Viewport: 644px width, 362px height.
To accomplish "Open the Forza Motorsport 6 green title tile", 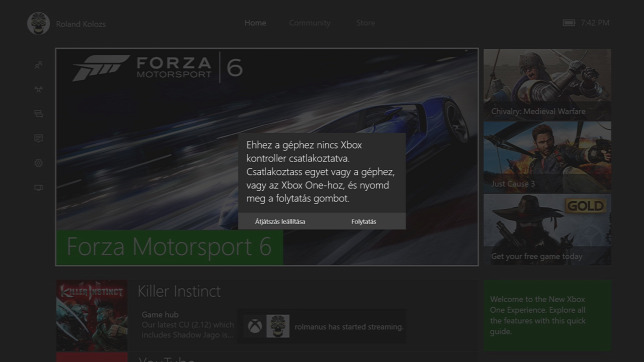I will 169,247.
